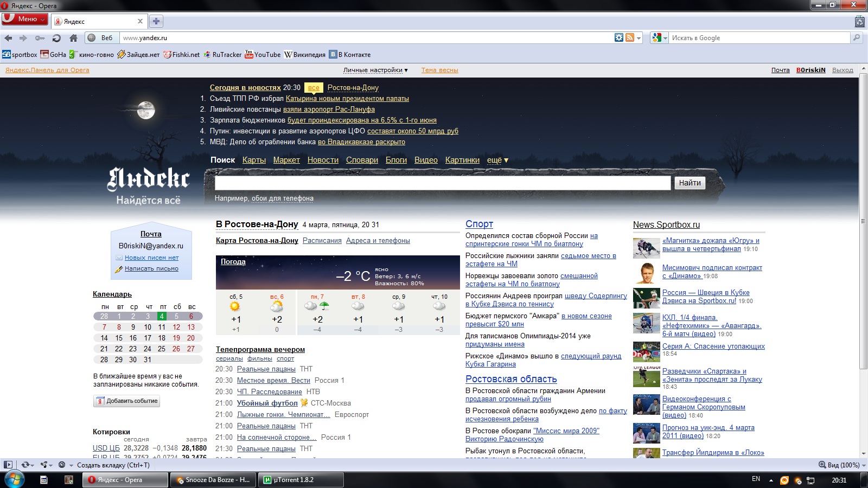Focus the Искать в Google search field

click(759, 38)
